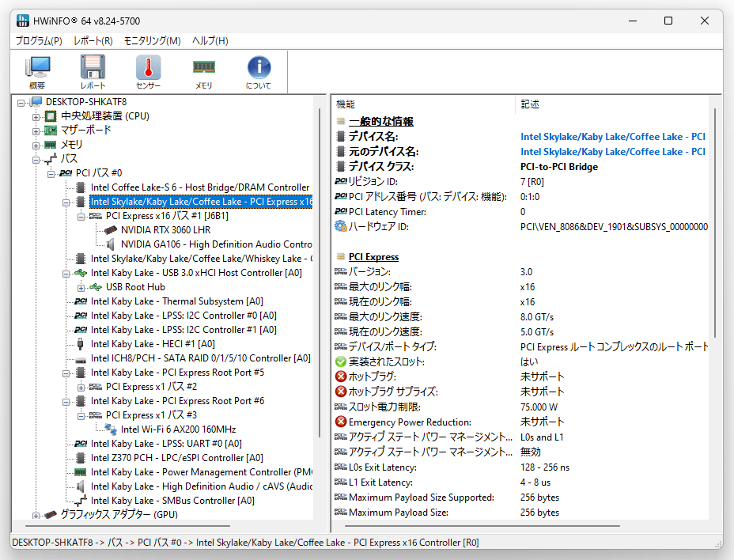Viewport: 734px width, 560px height.
Task: Click the USB Root Hub icon
Action: [96, 287]
